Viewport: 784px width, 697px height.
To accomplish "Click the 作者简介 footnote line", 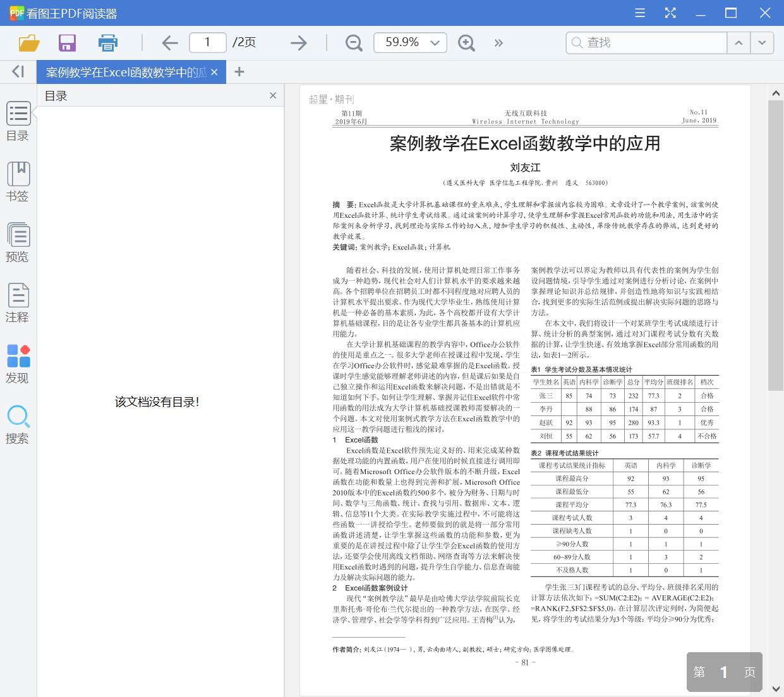I will pos(454,649).
